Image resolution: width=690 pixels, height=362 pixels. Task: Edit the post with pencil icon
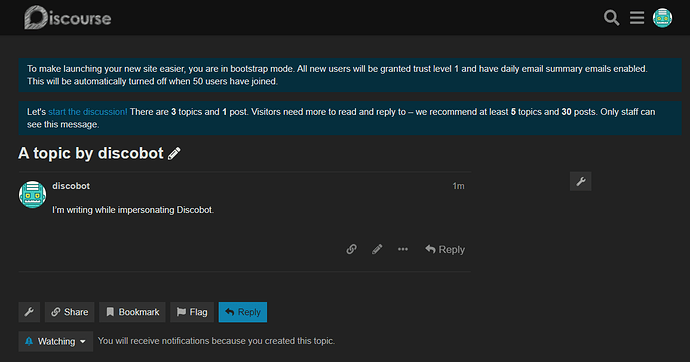[x=377, y=249]
